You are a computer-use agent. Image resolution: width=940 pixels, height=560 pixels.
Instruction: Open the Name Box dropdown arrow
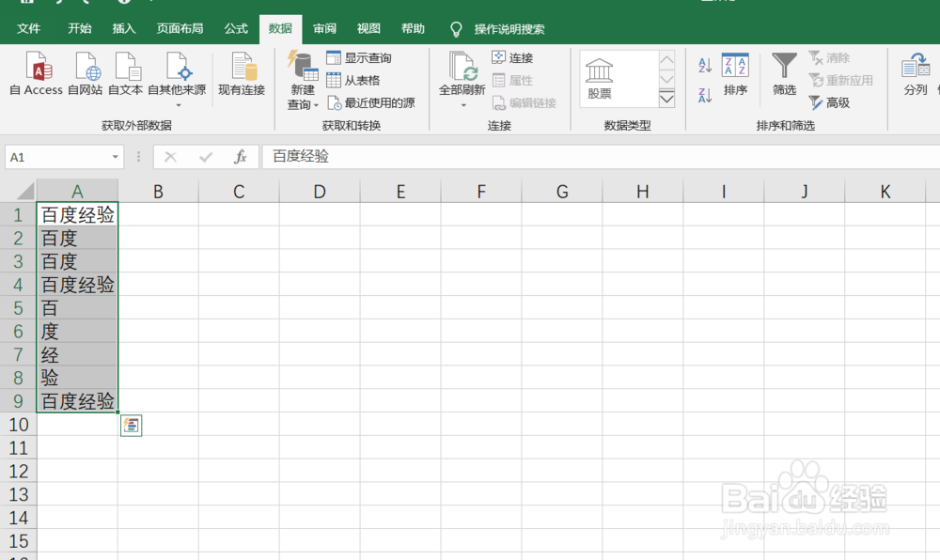[x=115, y=157]
